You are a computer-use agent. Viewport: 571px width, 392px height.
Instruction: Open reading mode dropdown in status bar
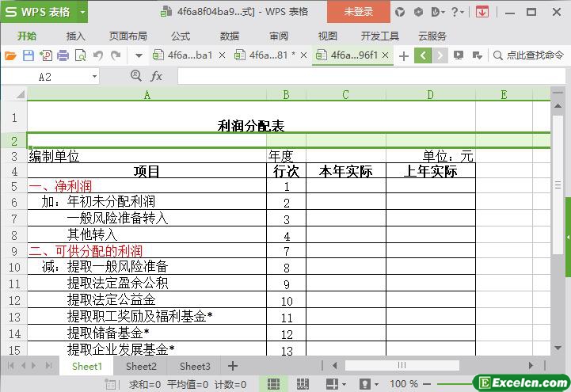click(x=344, y=384)
